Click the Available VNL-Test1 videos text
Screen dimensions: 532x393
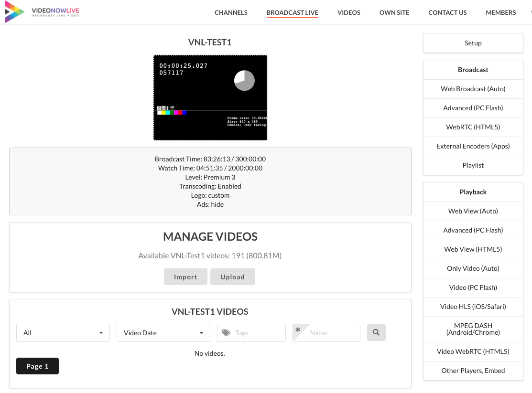coord(210,255)
